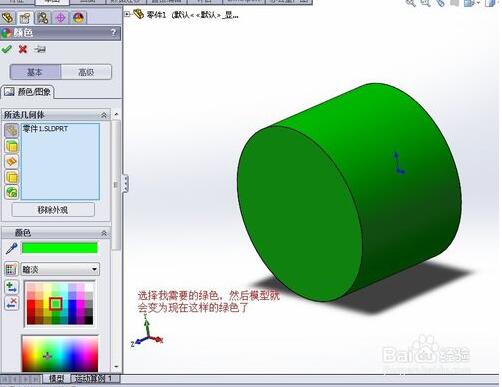
Task: Open the FeatureManager design tree tab
Action: click(8, 18)
